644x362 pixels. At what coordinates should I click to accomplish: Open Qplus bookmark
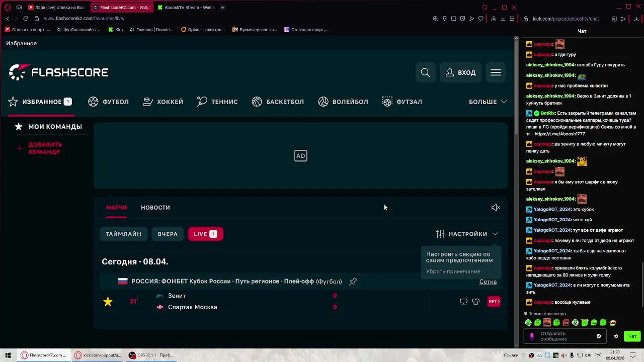coord(203,30)
